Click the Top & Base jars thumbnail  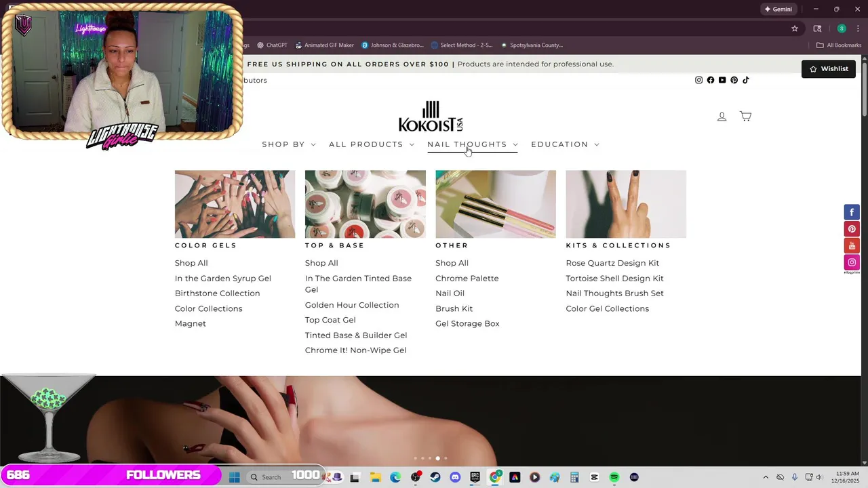click(x=366, y=204)
